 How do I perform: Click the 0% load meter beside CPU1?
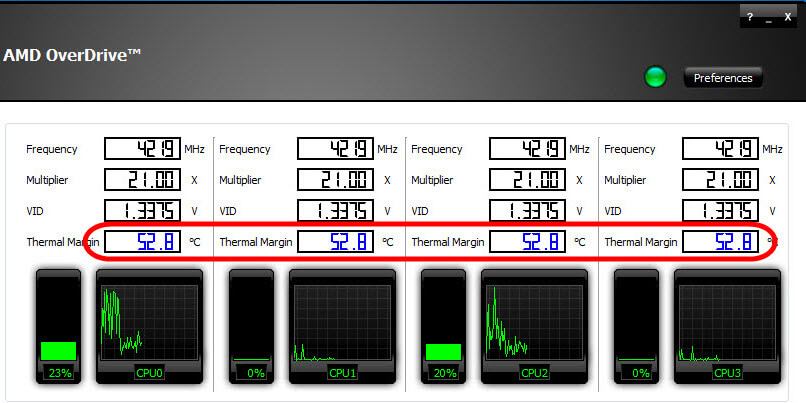[x=251, y=326]
